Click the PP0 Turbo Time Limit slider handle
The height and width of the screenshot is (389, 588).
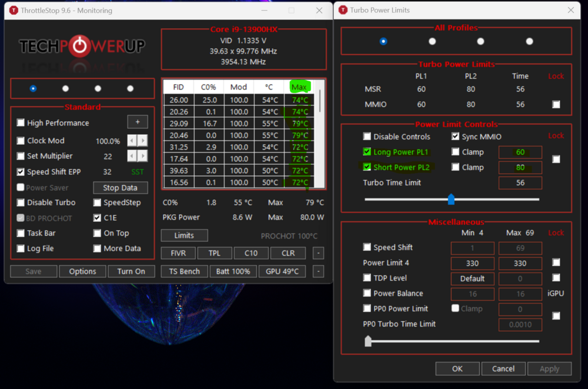(368, 341)
